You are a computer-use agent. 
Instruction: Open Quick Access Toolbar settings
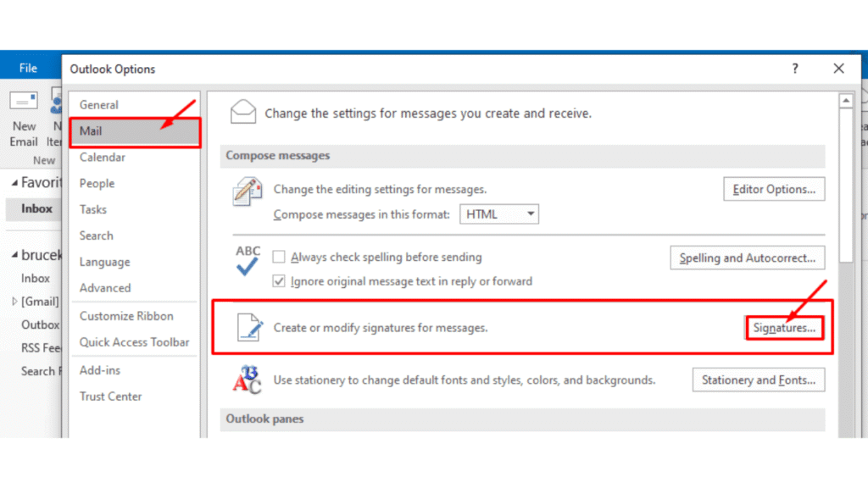point(135,342)
